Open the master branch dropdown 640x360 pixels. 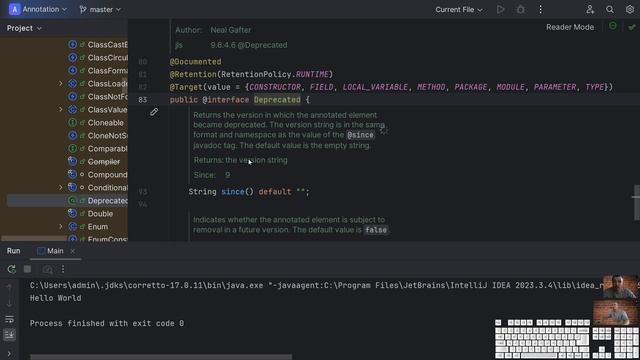click(100, 9)
